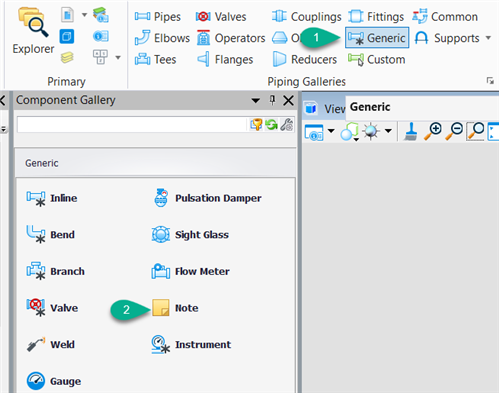Open the Common gallery
The height and width of the screenshot is (393, 499).
pyautogui.click(x=445, y=16)
